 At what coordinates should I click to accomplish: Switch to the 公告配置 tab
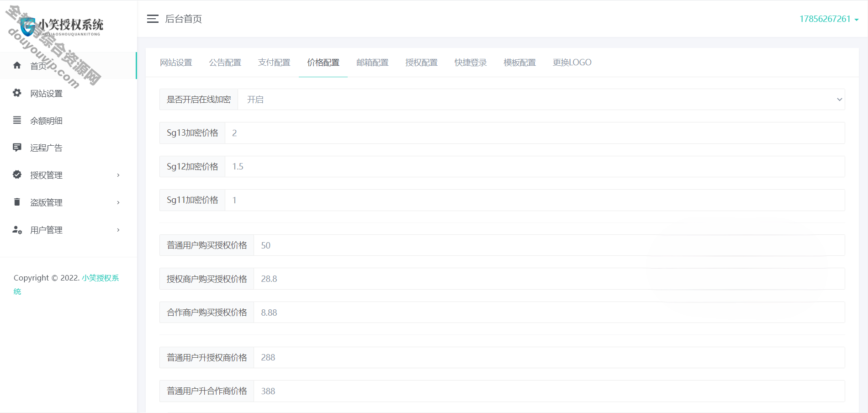[x=225, y=63]
